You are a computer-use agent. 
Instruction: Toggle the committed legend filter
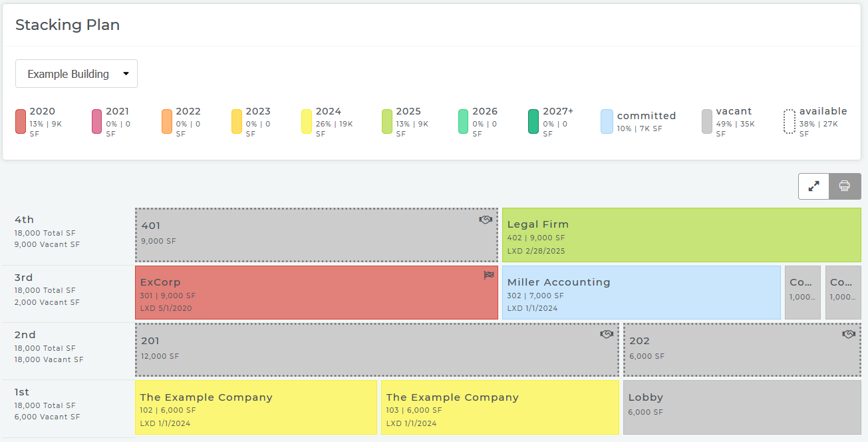pos(607,121)
